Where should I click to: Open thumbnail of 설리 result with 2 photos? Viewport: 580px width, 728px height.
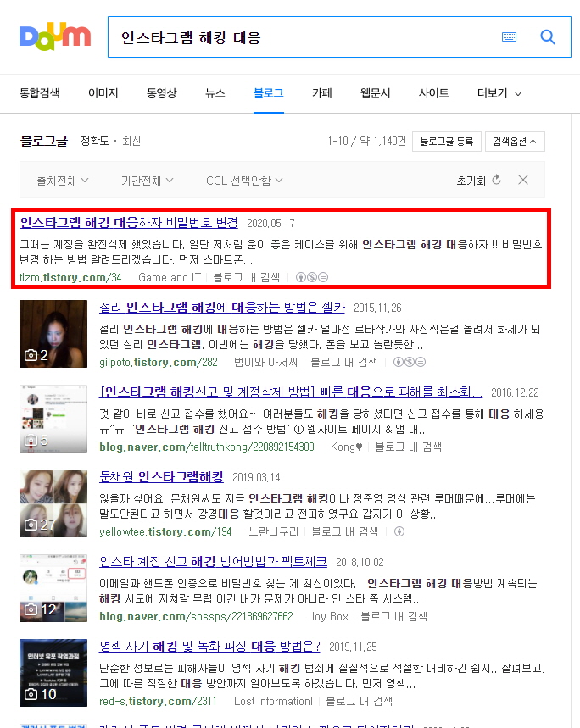coord(53,334)
